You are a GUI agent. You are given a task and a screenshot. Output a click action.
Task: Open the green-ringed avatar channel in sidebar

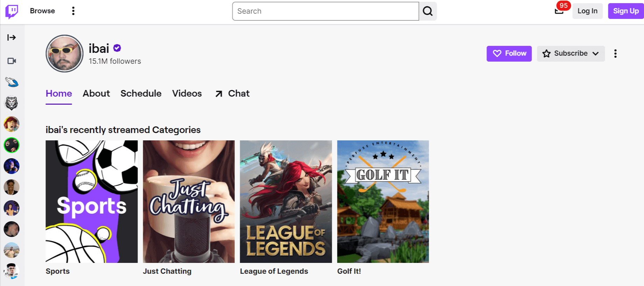coord(12,145)
